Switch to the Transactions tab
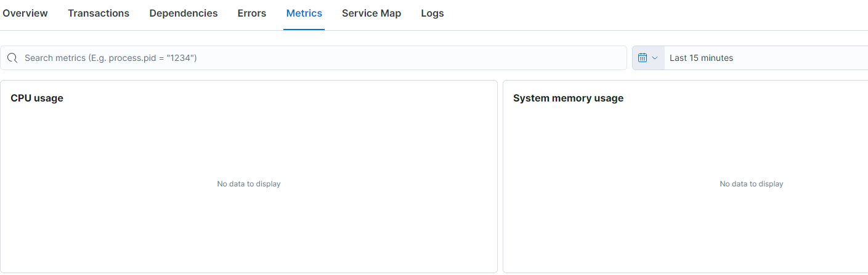Screen dimensions: 868x275 [x=99, y=13]
